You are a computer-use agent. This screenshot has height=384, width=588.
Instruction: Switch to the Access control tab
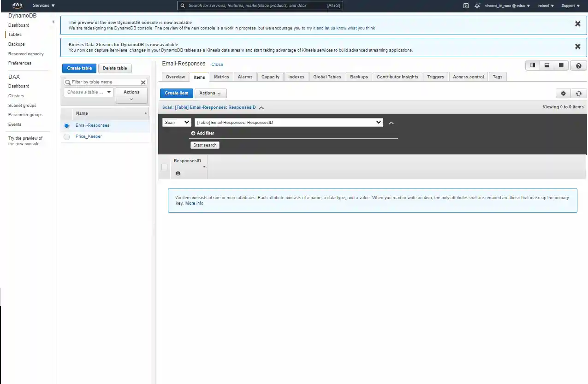point(469,77)
